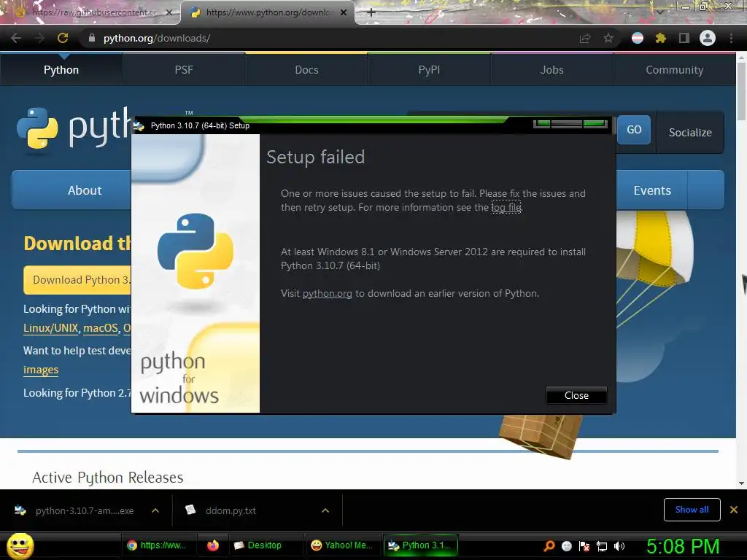The height and width of the screenshot is (560, 747).
Task: Open the Docs top navigation item
Action: coord(306,69)
